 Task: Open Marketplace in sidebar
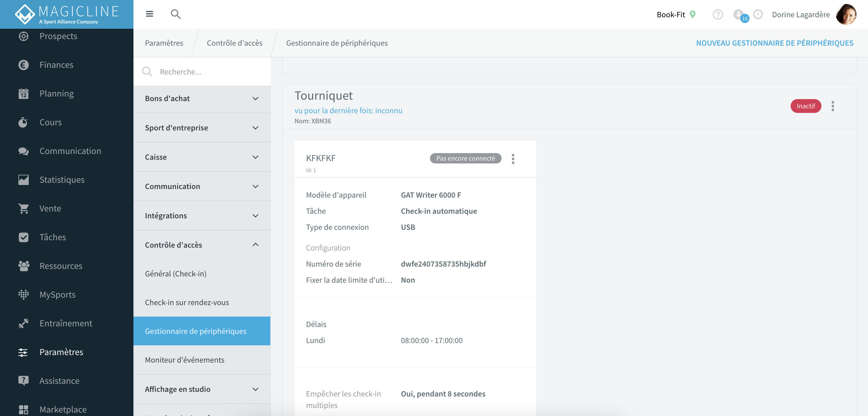tap(63, 410)
